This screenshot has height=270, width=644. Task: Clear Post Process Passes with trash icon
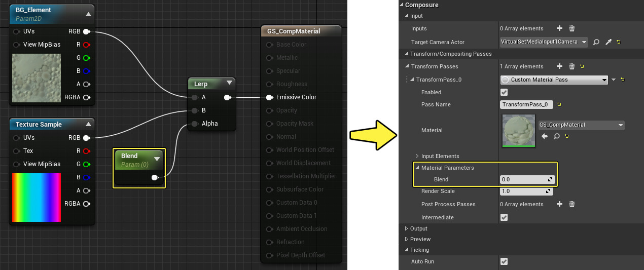(572, 204)
